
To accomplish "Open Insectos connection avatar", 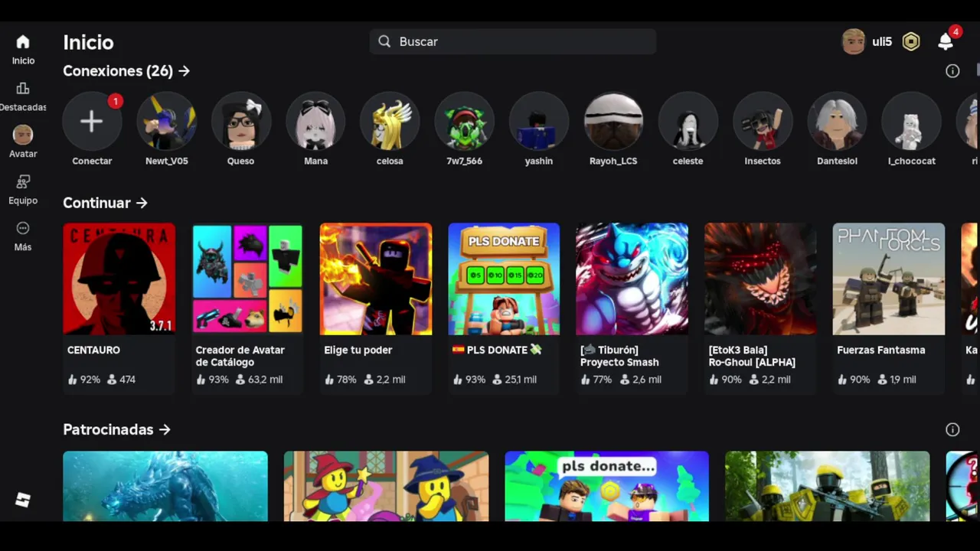I will pyautogui.click(x=763, y=121).
